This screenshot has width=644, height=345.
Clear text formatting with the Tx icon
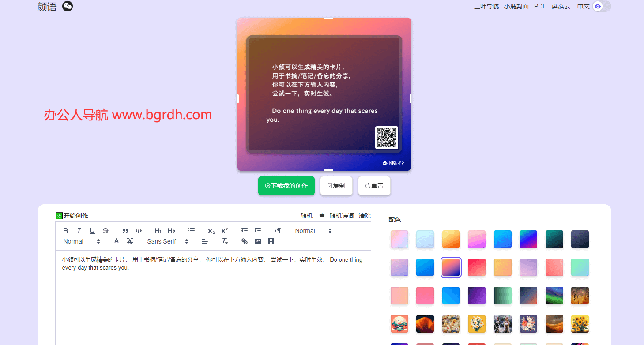click(x=225, y=241)
